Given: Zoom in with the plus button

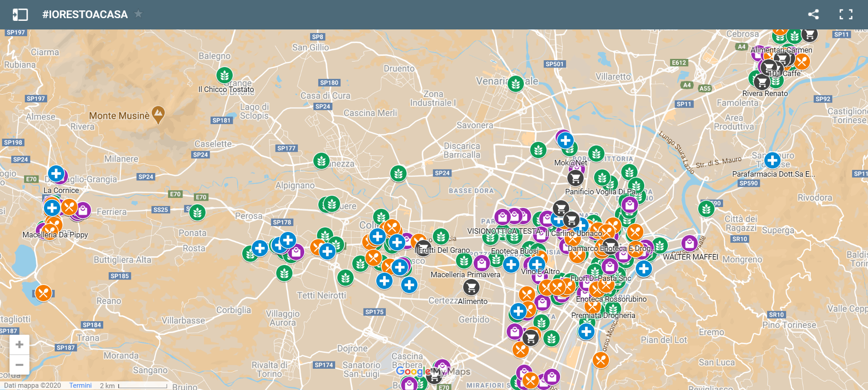Looking at the screenshot, I should (19, 345).
